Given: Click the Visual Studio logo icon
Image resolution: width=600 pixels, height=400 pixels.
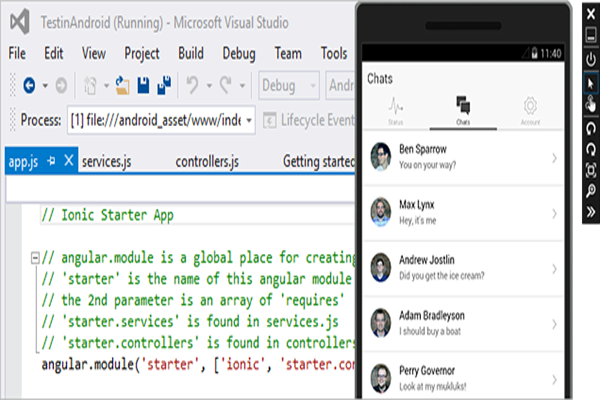Looking at the screenshot, I should [20, 22].
